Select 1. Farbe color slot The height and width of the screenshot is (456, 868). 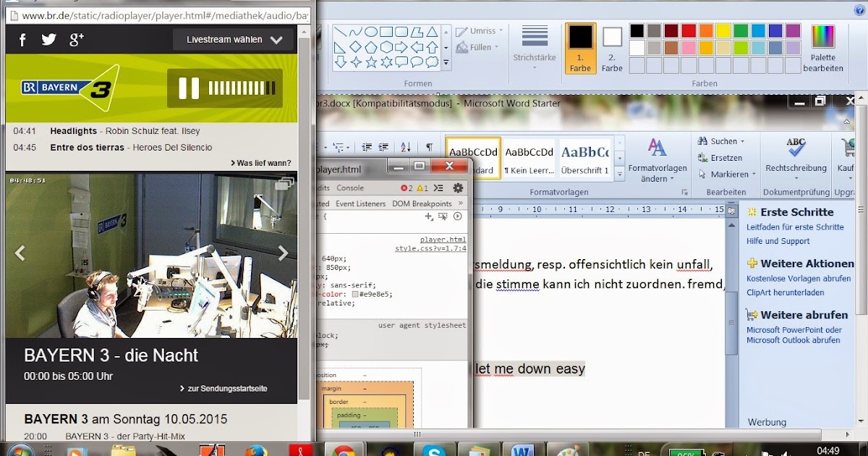coord(580,48)
